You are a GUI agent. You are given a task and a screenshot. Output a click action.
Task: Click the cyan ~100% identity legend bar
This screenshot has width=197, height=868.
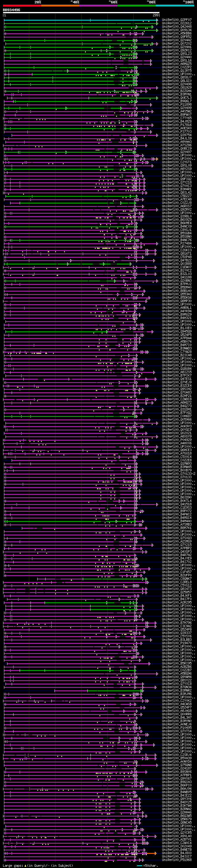[x=175, y=6]
